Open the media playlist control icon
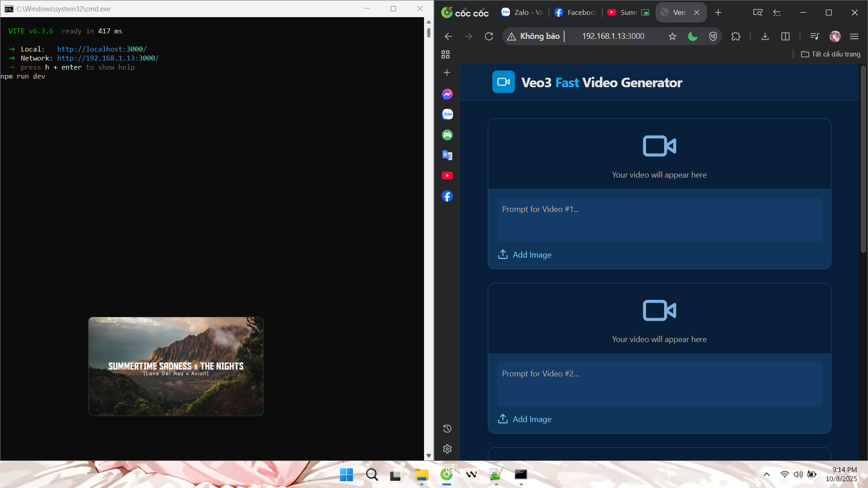 pos(815,36)
